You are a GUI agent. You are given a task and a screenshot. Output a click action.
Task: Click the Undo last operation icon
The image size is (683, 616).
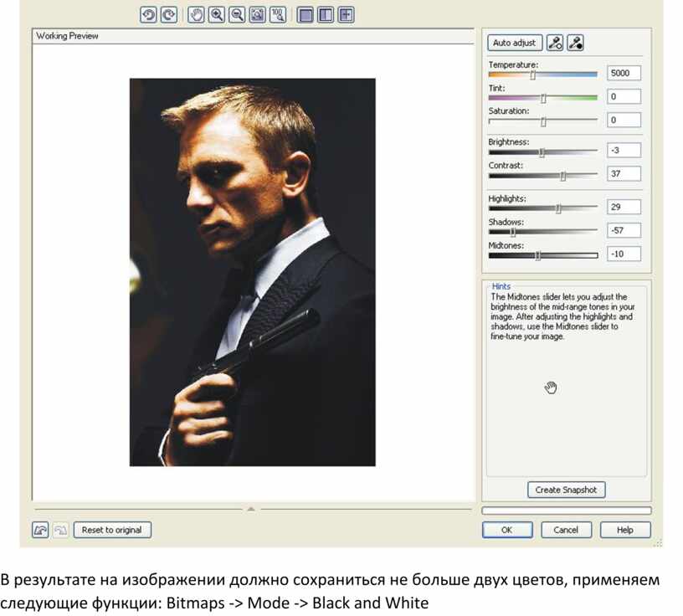click(40, 530)
